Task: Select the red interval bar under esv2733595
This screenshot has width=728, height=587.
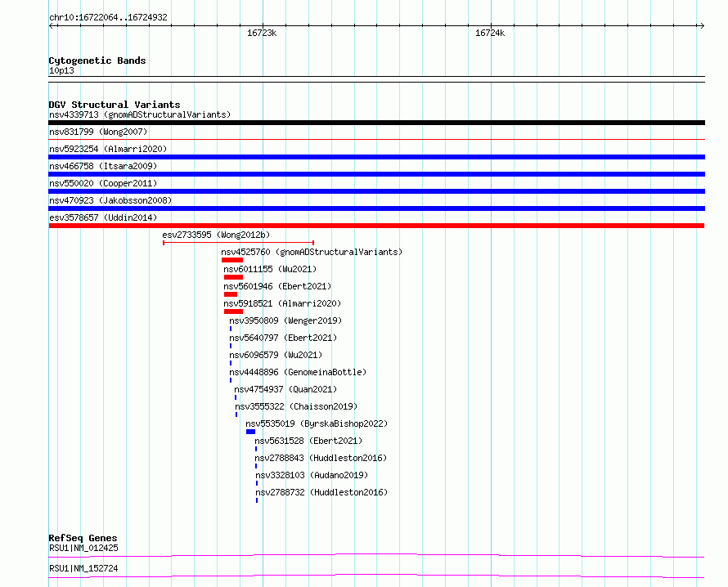Action: (x=239, y=242)
